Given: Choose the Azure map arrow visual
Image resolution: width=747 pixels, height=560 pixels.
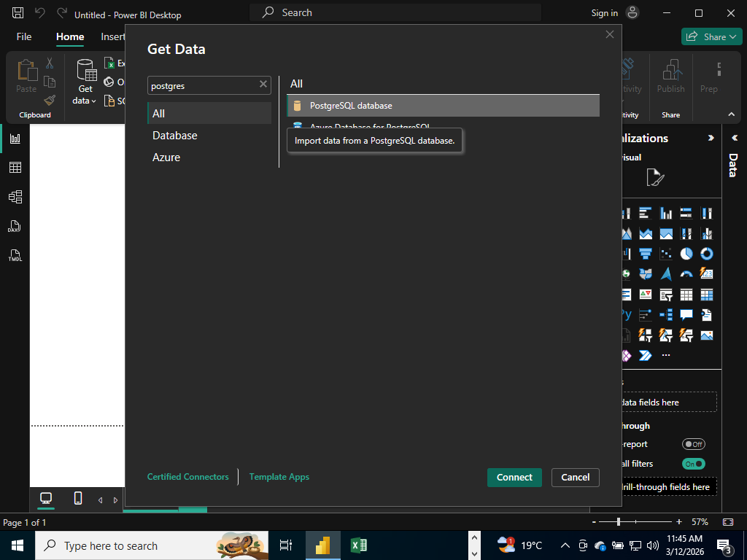Looking at the screenshot, I should [x=666, y=274].
